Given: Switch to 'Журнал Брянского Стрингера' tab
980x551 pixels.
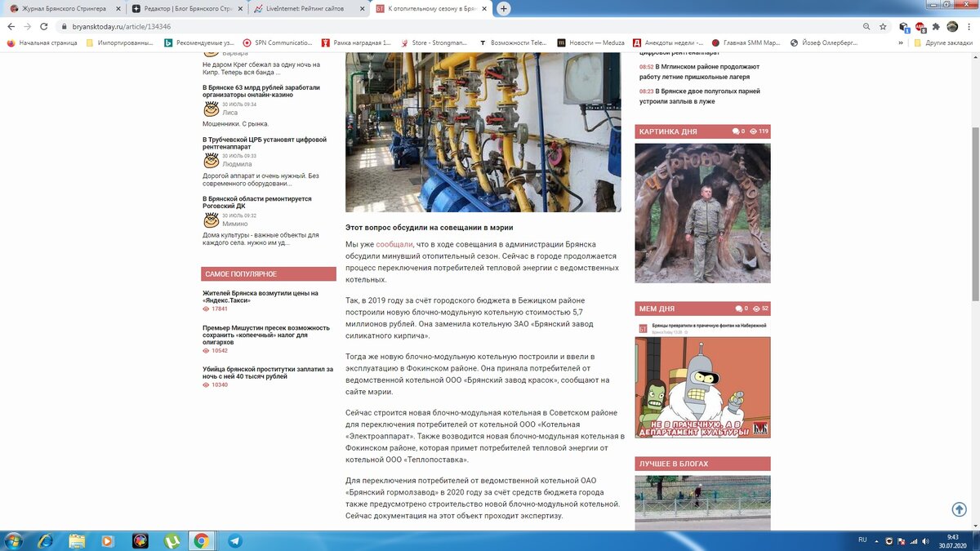Looking at the screenshot, I should (x=64, y=8).
